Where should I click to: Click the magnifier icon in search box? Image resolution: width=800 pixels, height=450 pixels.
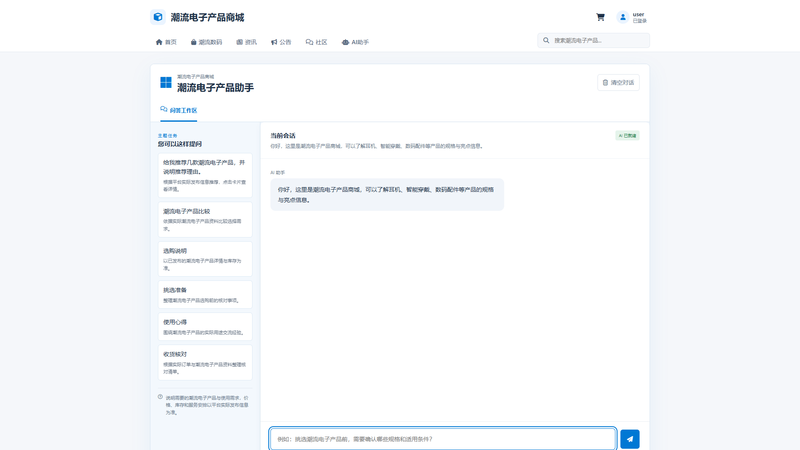[546, 40]
